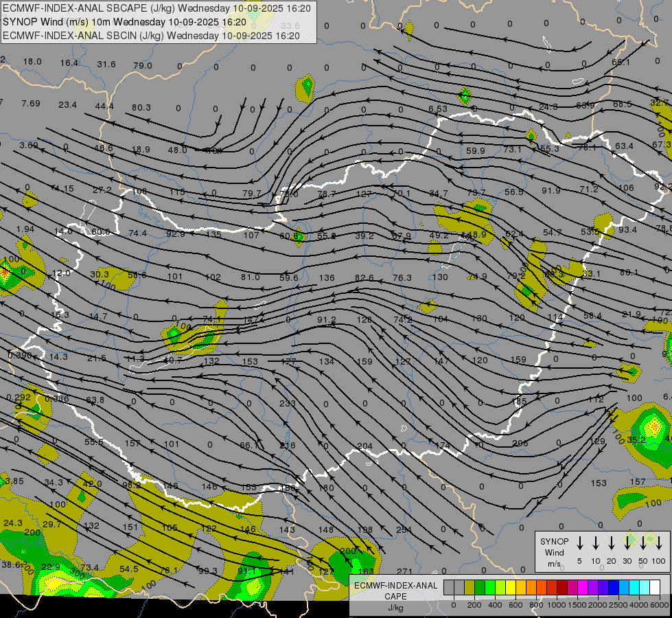Click the map value 76.3

[402, 277]
